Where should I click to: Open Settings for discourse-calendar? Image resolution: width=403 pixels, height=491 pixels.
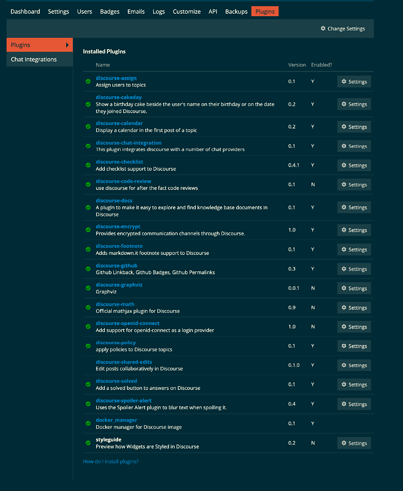354,127
